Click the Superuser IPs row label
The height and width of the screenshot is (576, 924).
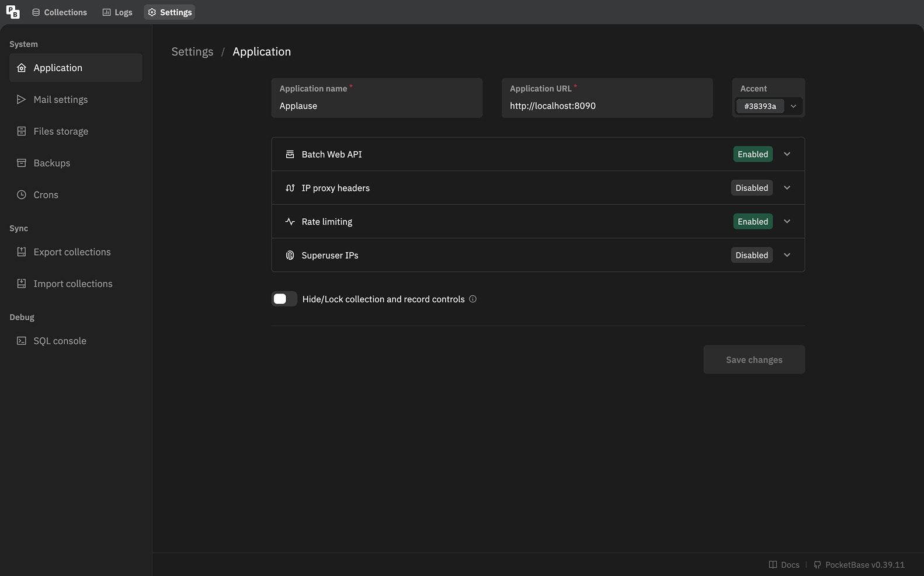click(330, 256)
